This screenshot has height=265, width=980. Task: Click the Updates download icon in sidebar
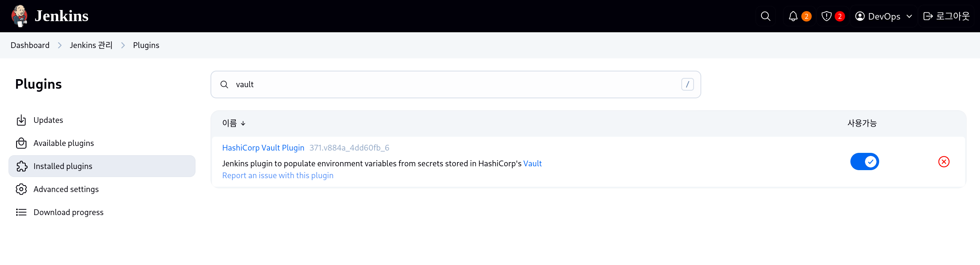click(x=21, y=120)
